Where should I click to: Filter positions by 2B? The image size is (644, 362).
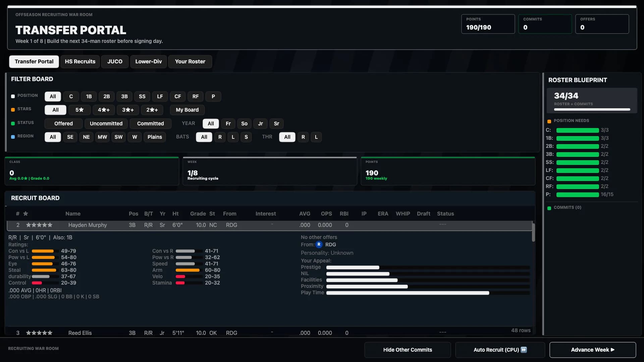tap(107, 97)
